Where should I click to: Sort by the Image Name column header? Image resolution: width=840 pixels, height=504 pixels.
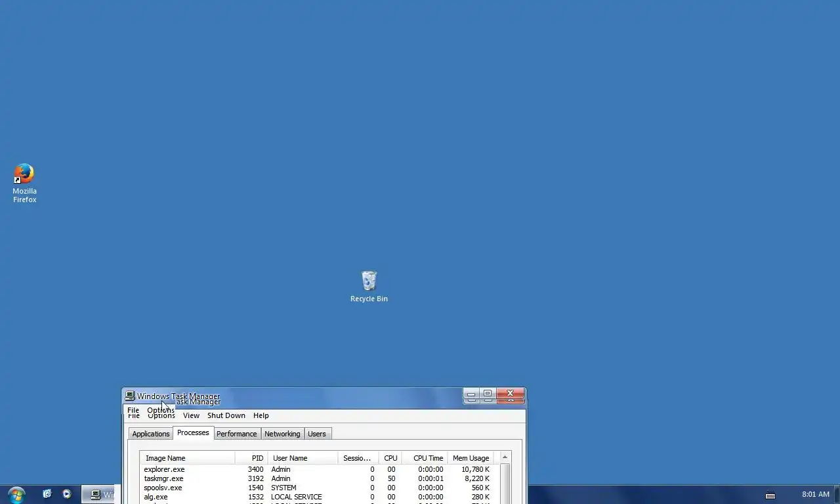(187, 458)
